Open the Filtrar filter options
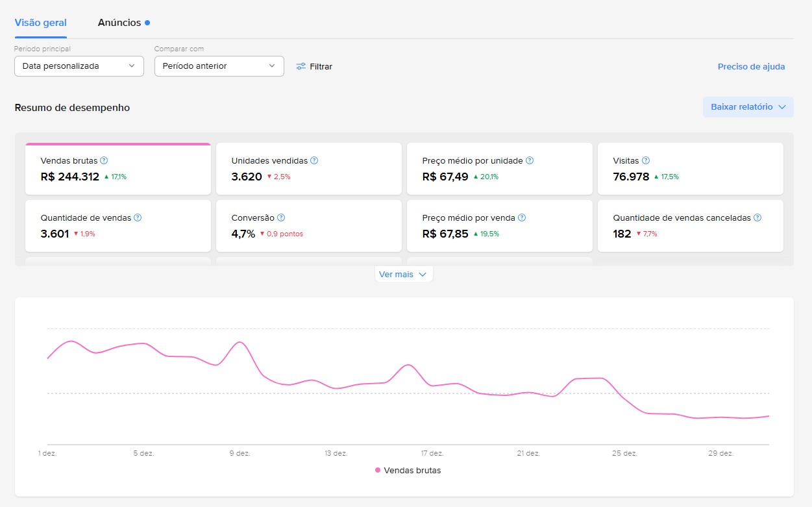Screen dimensions: 812x507 pos(314,66)
